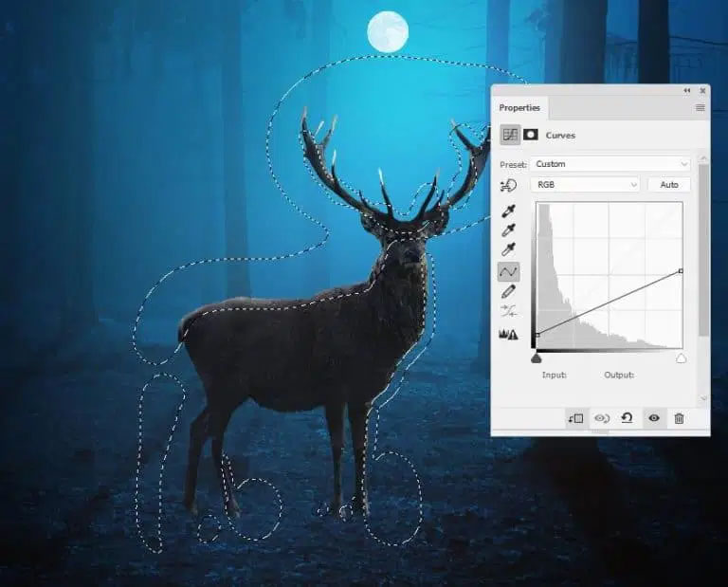
Task: Select the white input slider triangle
Action: click(x=681, y=358)
